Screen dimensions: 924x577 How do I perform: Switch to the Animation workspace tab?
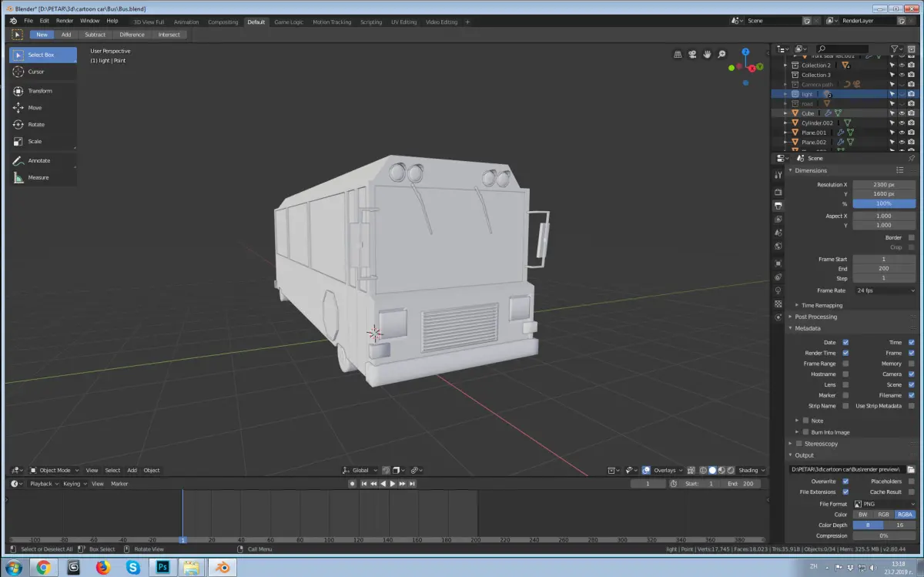tap(186, 22)
